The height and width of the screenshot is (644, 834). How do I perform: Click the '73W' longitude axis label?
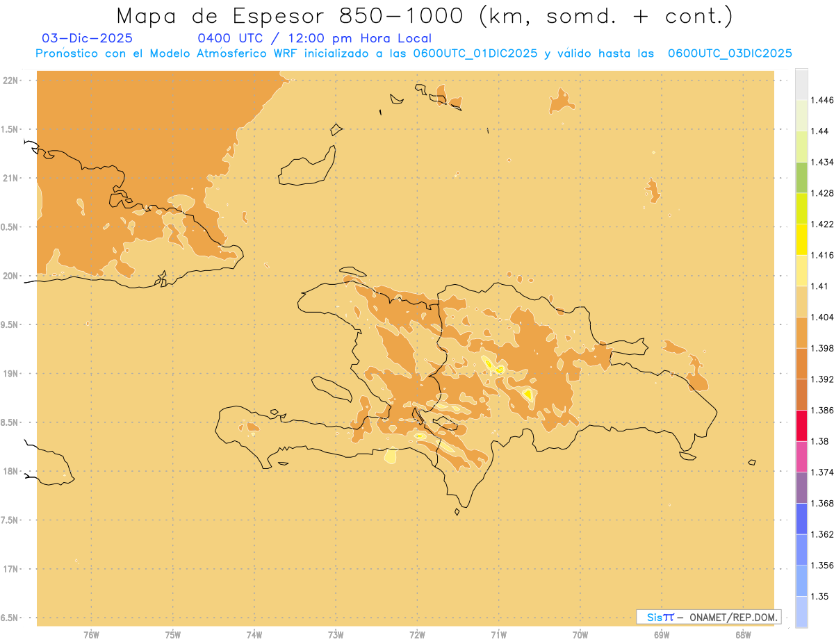pos(336,635)
